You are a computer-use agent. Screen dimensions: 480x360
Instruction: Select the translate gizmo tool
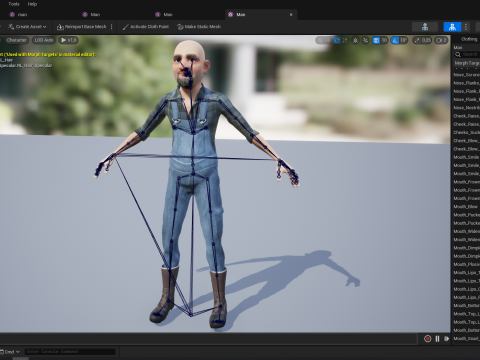(x=329, y=40)
